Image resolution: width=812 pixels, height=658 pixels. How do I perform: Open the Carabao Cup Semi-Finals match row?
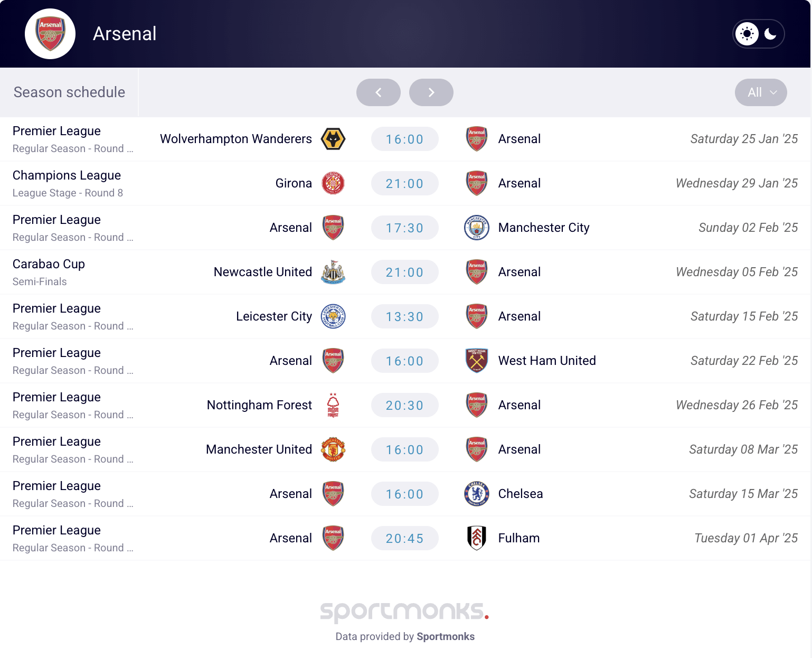coord(405,272)
